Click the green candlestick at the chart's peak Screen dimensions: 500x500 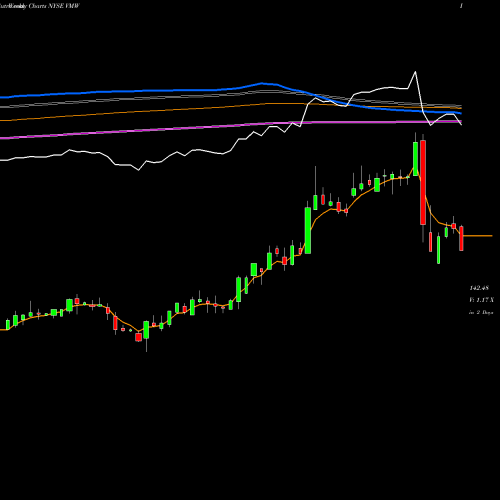(x=415, y=159)
